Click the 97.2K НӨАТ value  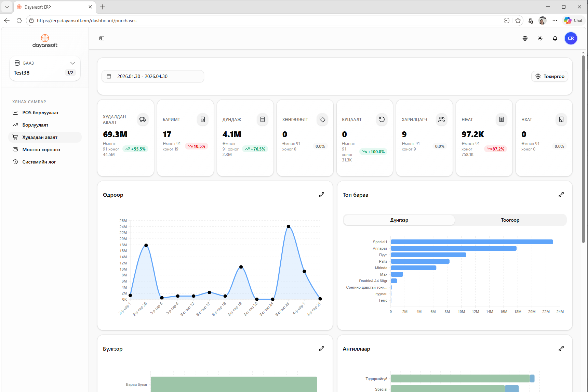[x=473, y=134]
